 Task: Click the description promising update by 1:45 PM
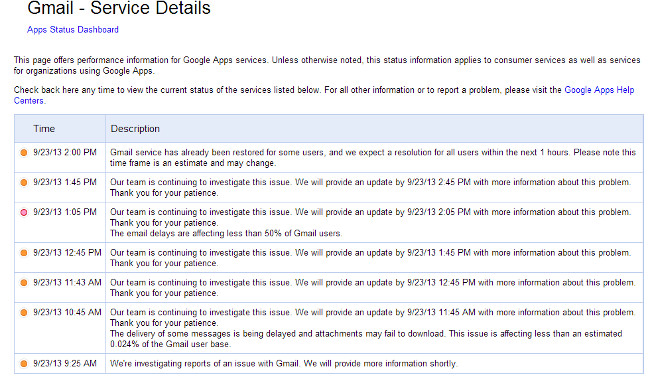point(370,258)
